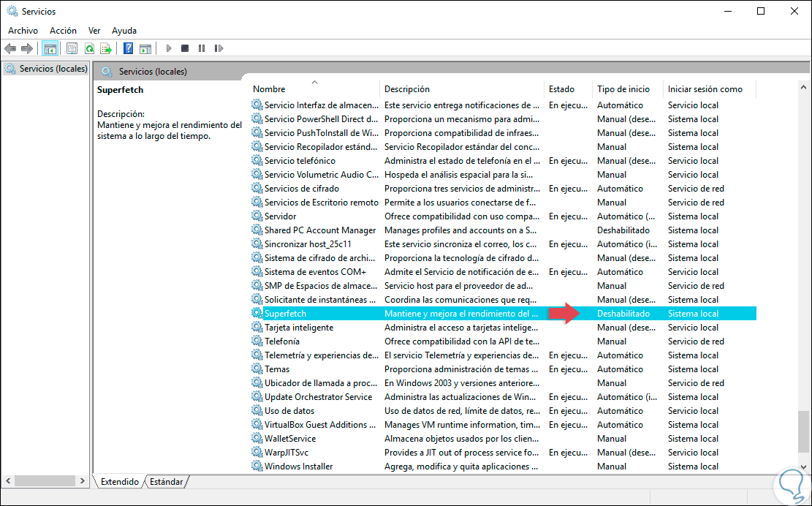The image size is (812, 506).
Task: Click gear icon of Servicios (locales) header
Action: click(x=107, y=72)
